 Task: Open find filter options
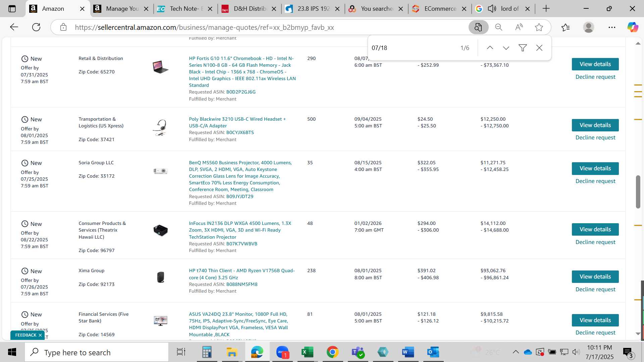click(x=523, y=48)
